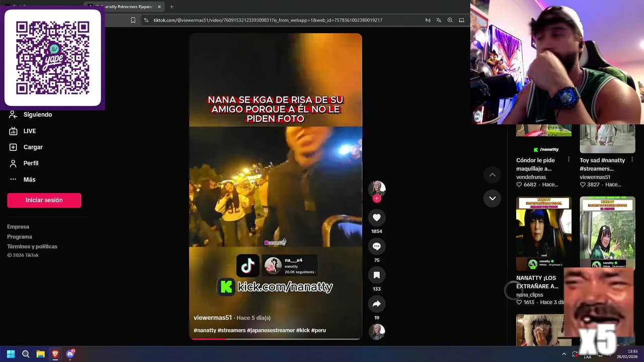Seek using the red video progress bar
The height and width of the screenshot is (362, 644).
click(275, 339)
